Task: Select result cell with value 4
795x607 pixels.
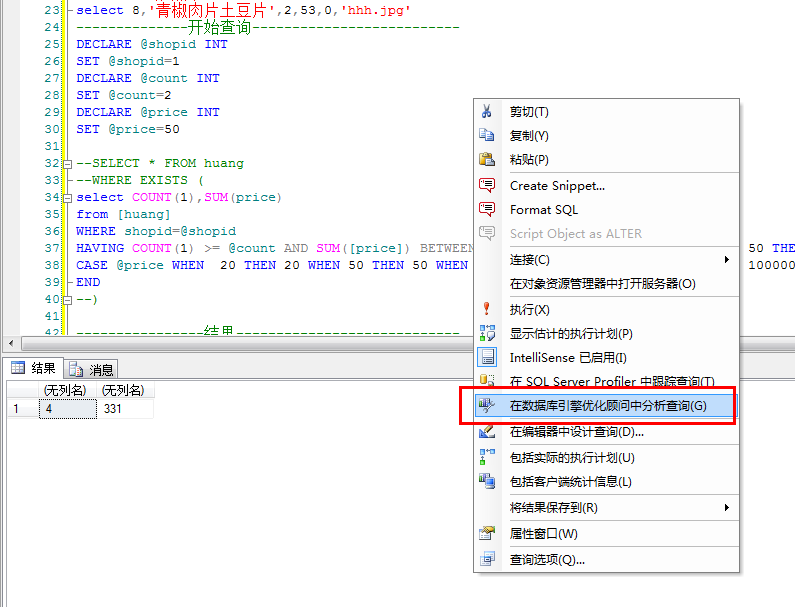Action: click(67, 409)
